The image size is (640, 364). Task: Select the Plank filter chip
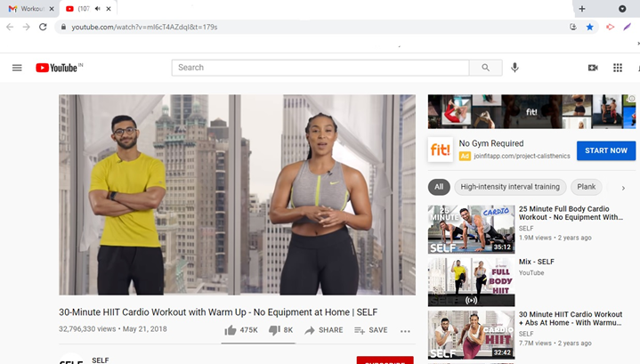(x=586, y=187)
